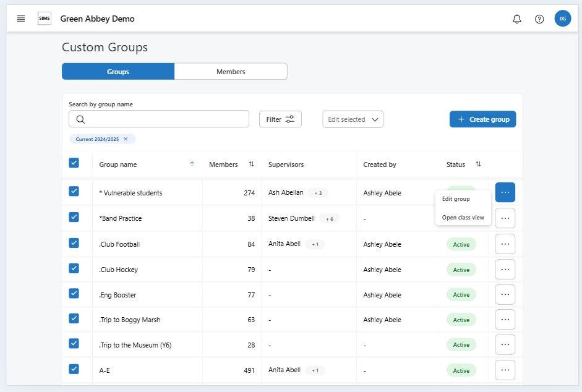
Task: Open the hamburger navigation menu
Action: (x=21, y=19)
